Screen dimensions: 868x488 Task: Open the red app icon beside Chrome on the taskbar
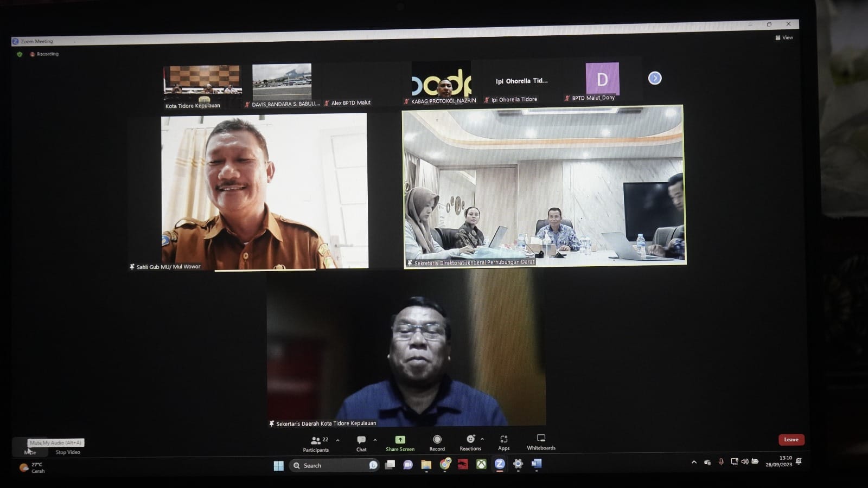click(x=463, y=464)
